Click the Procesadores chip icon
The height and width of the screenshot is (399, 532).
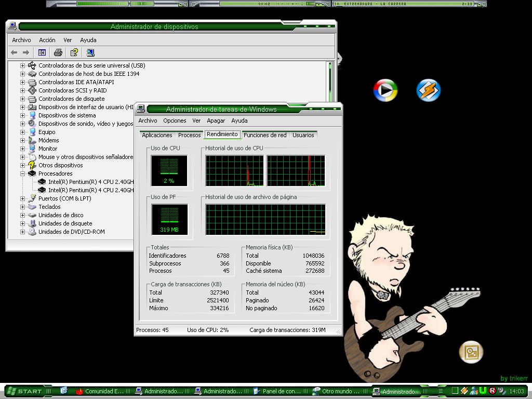click(32, 174)
